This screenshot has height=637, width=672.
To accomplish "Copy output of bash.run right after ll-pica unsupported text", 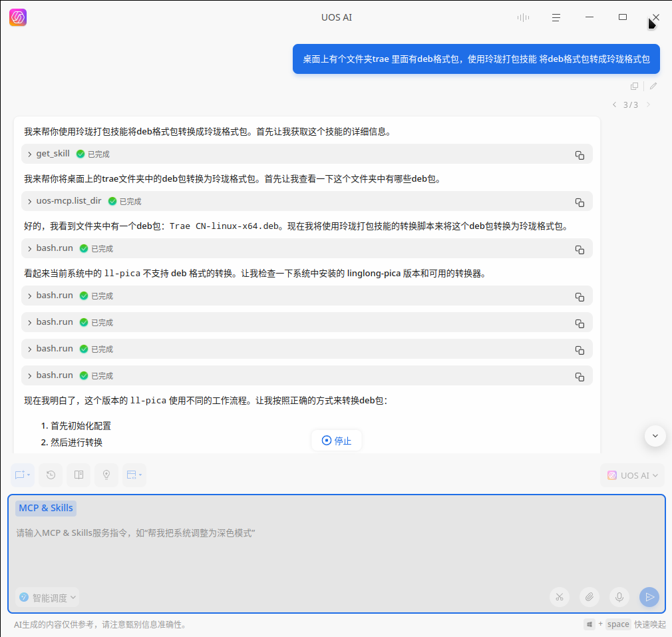I will coord(580,297).
